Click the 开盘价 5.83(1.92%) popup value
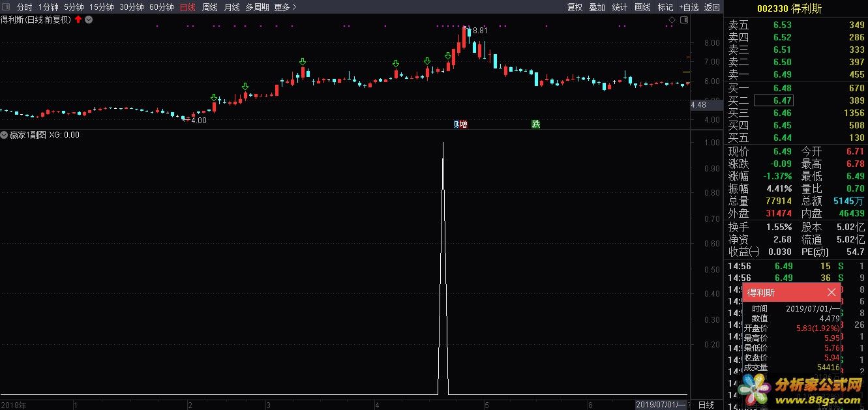This screenshot has width=868, height=410. [818, 329]
